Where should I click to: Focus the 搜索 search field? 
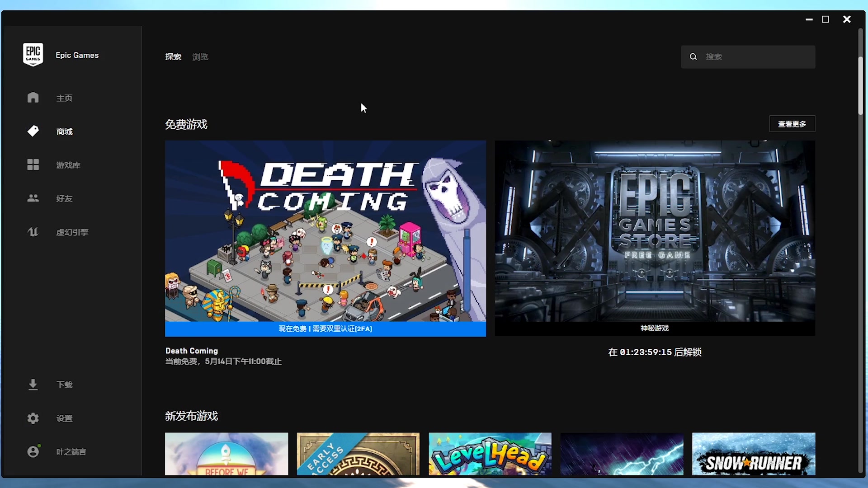(748, 57)
